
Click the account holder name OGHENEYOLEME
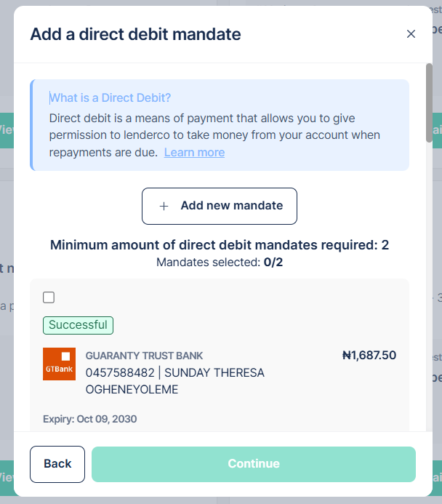coord(132,389)
